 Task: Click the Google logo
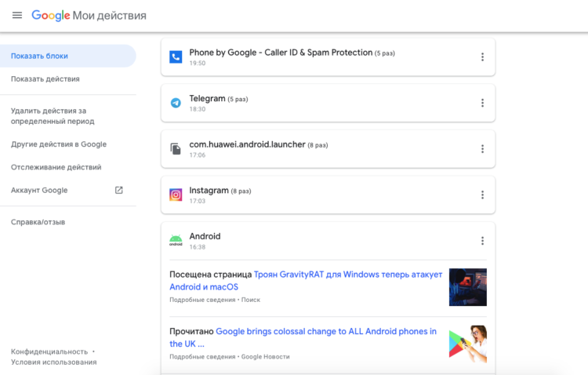pyautogui.click(x=51, y=16)
